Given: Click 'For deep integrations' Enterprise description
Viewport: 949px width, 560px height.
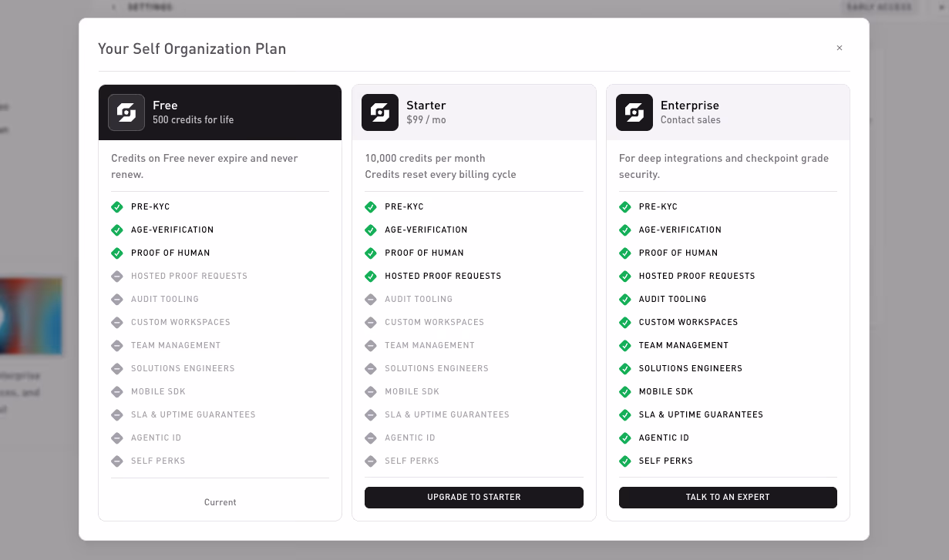Looking at the screenshot, I should 724,166.
